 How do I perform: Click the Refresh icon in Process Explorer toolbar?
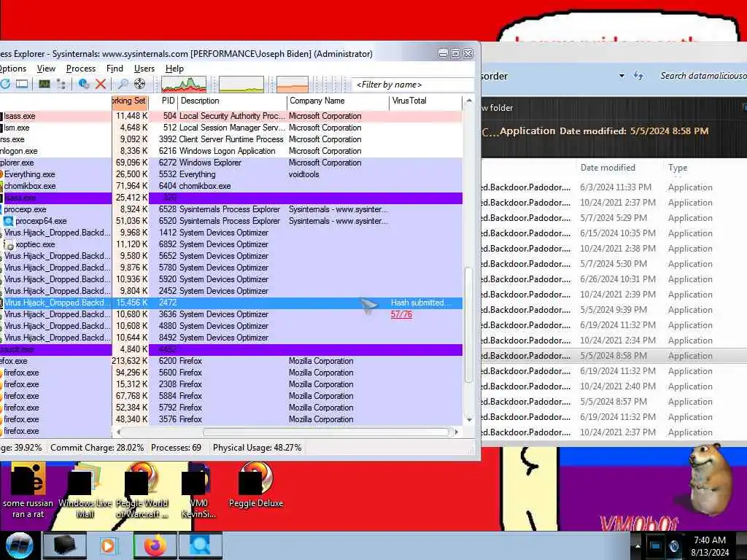pos(5,85)
